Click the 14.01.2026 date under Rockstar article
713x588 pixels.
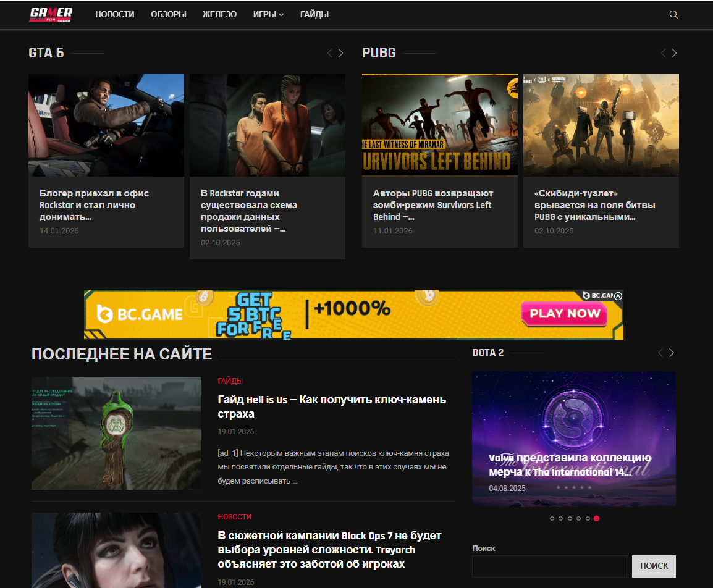pos(59,231)
